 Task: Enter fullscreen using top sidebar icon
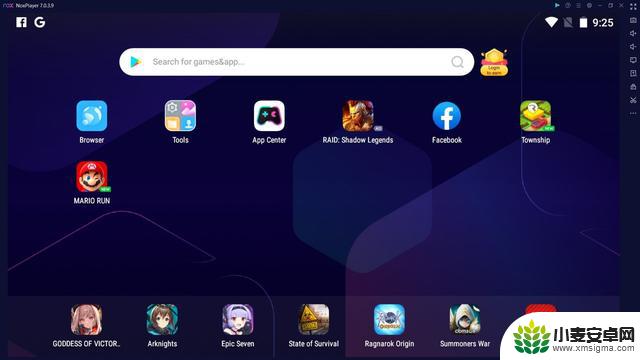pyautogui.click(x=633, y=7)
